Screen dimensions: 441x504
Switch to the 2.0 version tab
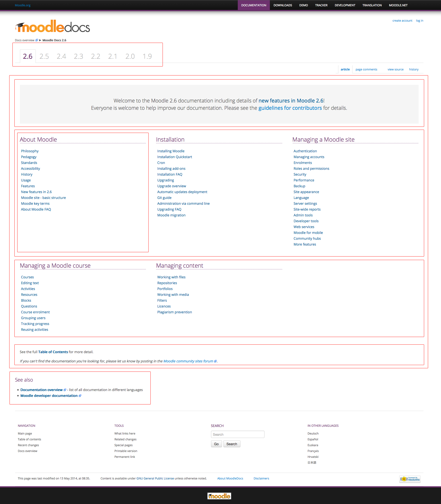(x=130, y=56)
